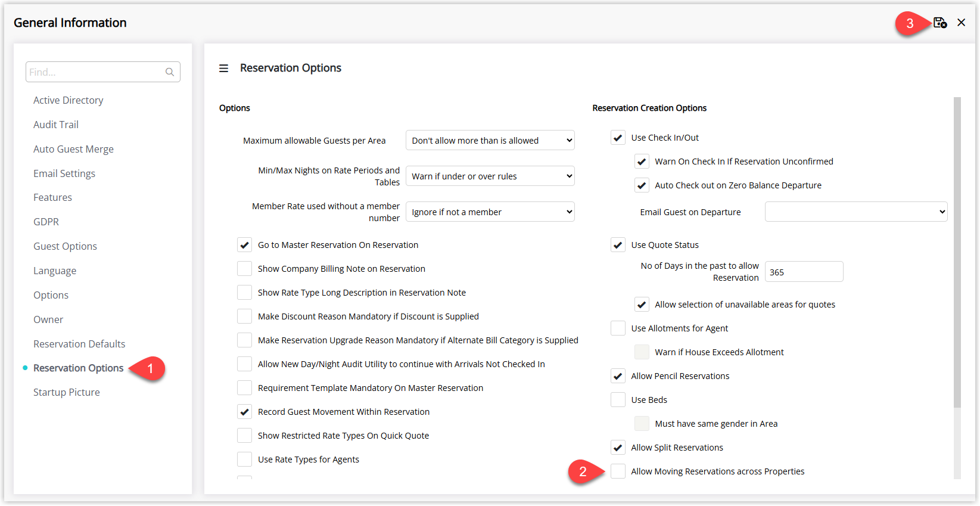Viewport: 980px width, 506px height.
Task: Uncheck Allow selection of unavailable areas for quotes
Action: point(642,305)
